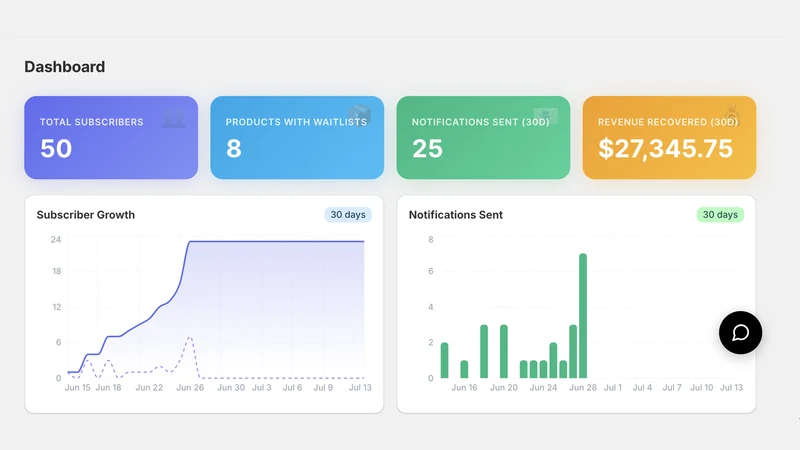
Task: Click the Dashboard heading
Action: pos(65,67)
